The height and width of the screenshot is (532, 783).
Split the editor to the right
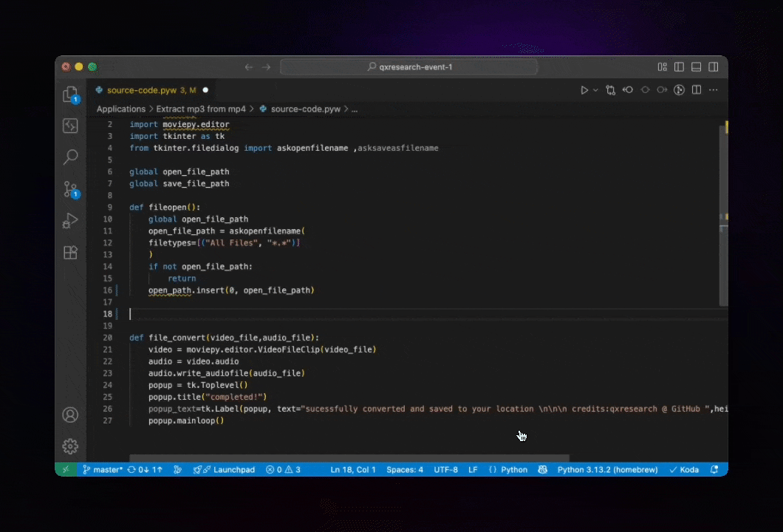[x=696, y=90]
